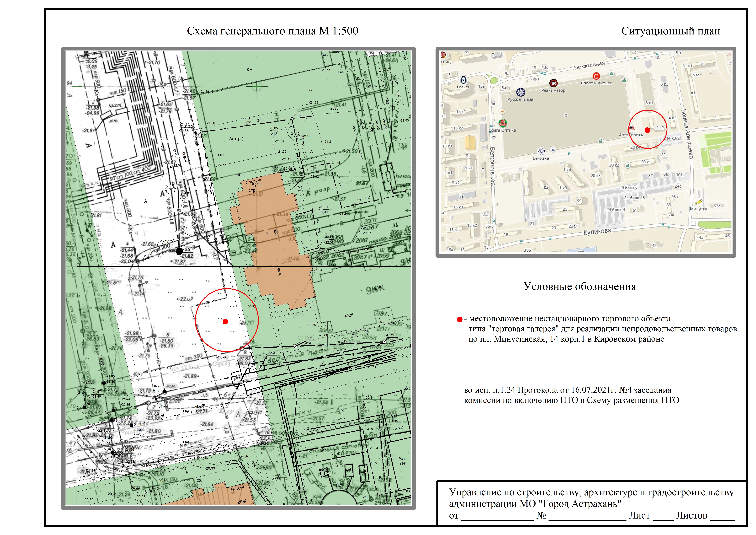Click the red dot on situational map

(647, 130)
